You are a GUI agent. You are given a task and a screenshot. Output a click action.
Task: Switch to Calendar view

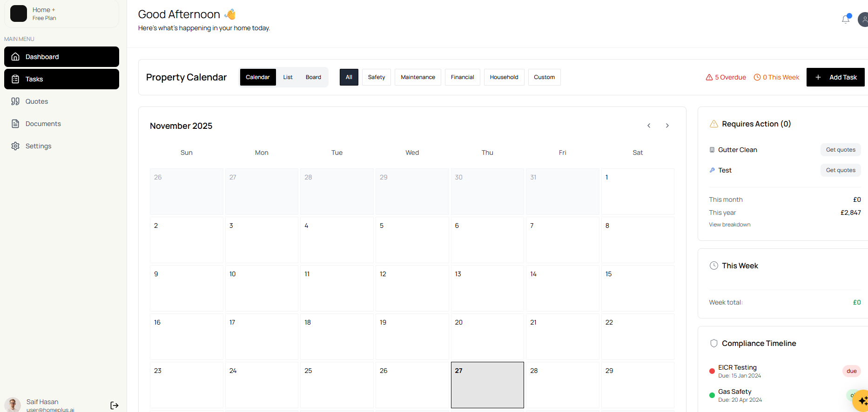pyautogui.click(x=258, y=77)
